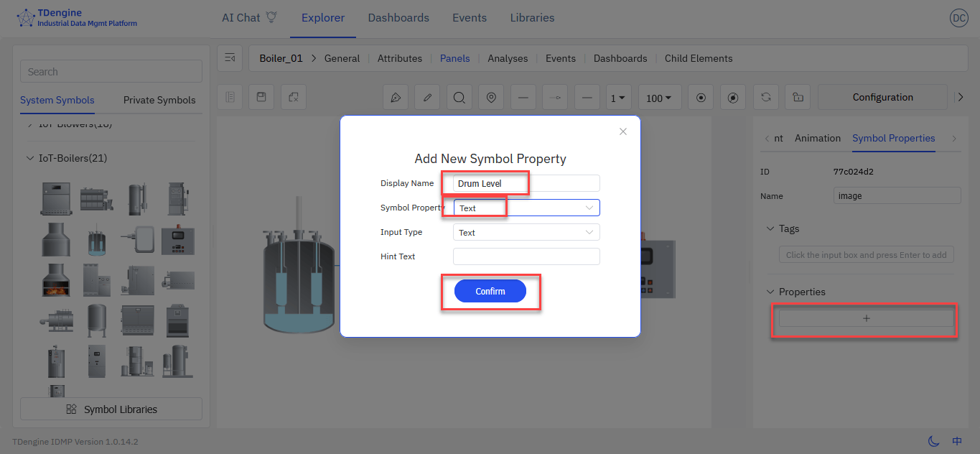Close the Add New Symbol Property dialog
The image size is (980, 454).
(622, 131)
